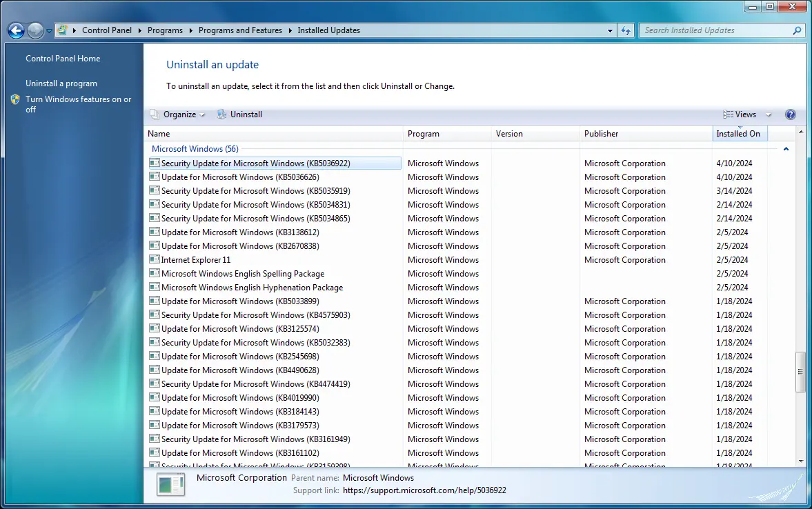Open Uninstall a program link

click(61, 83)
